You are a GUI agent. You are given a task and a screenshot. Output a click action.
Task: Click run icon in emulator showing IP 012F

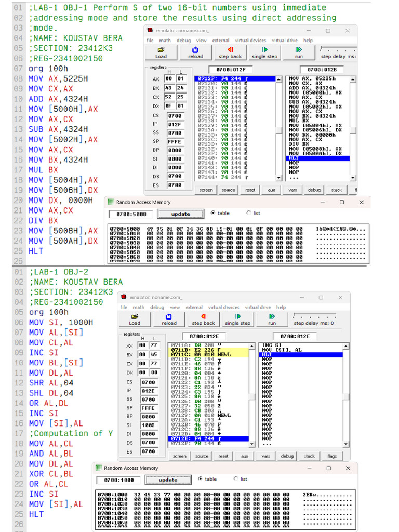[299, 49]
